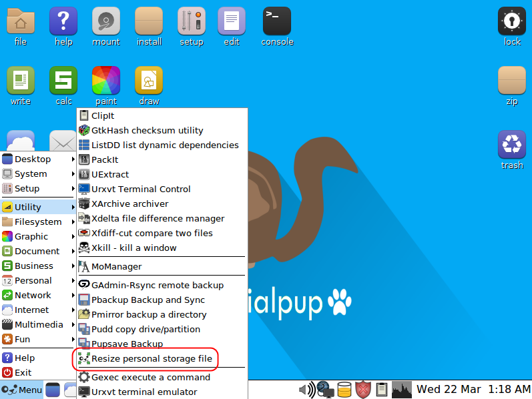Open the Fun submenu

coord(38,340)
